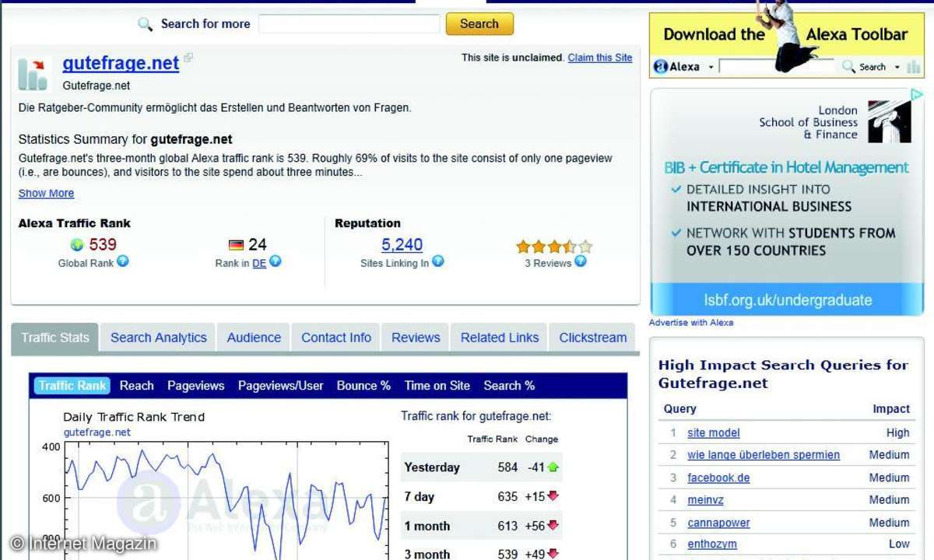Click the Download the Alexa Toolbar banner text

[x=785, y=34]
